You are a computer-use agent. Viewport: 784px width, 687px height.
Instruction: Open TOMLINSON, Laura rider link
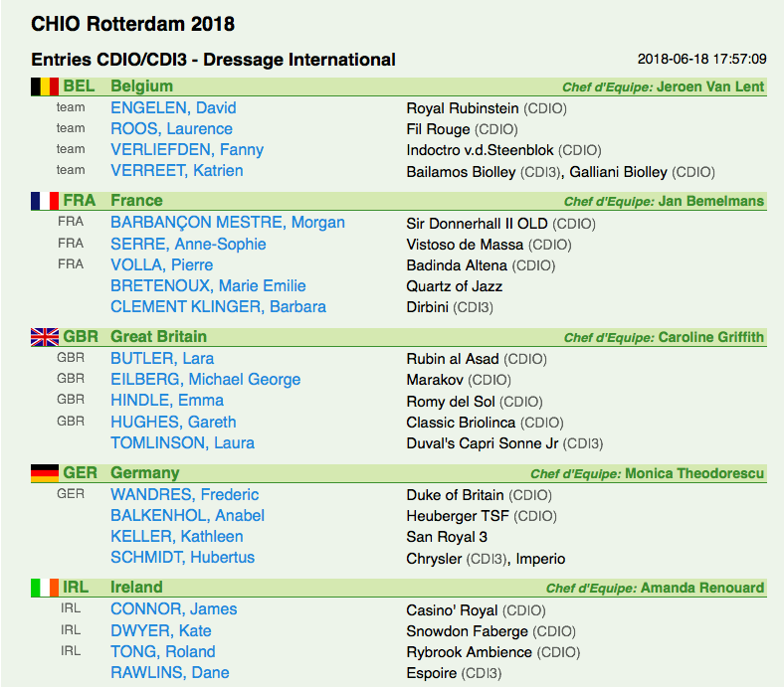(182, 442)
